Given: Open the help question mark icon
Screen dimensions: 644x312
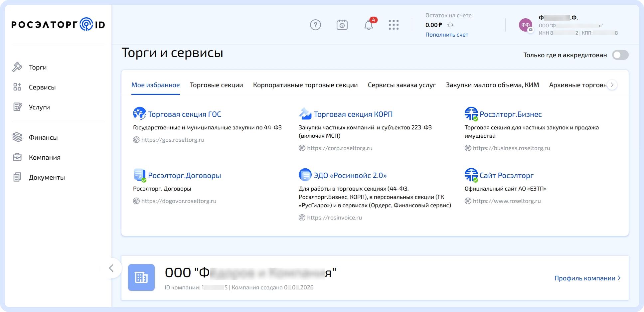Looking at the screenshot, I should point(315,25).
